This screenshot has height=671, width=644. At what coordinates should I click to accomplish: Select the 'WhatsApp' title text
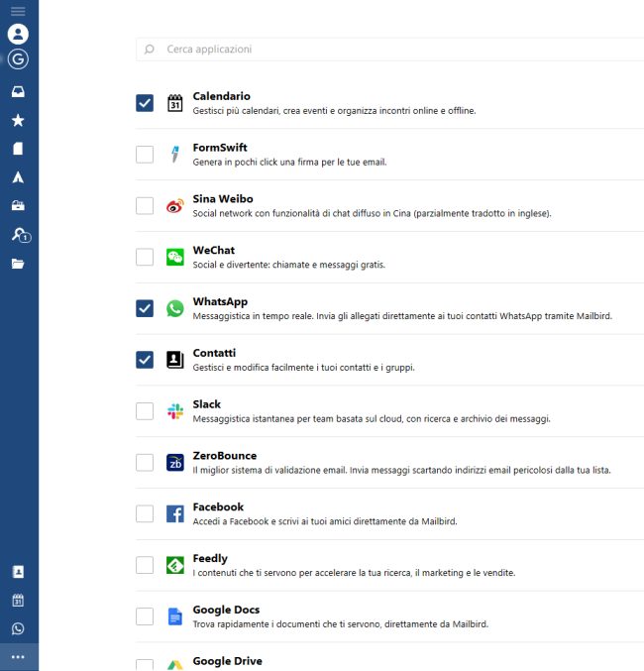(220, 302)
